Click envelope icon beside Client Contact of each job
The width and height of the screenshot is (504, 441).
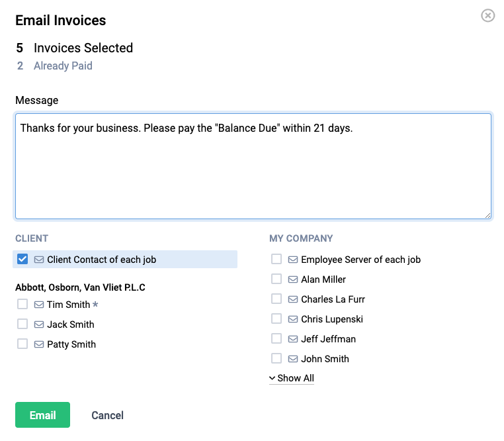[39, 260]
